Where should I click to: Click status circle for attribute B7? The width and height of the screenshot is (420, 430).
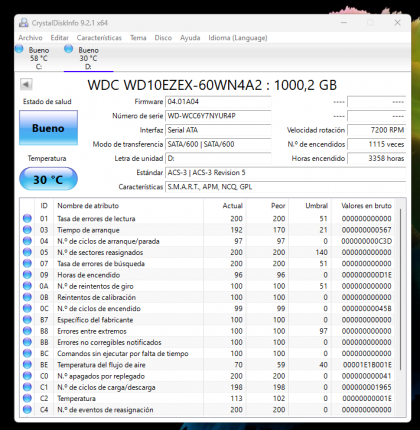tap(27, 320)
